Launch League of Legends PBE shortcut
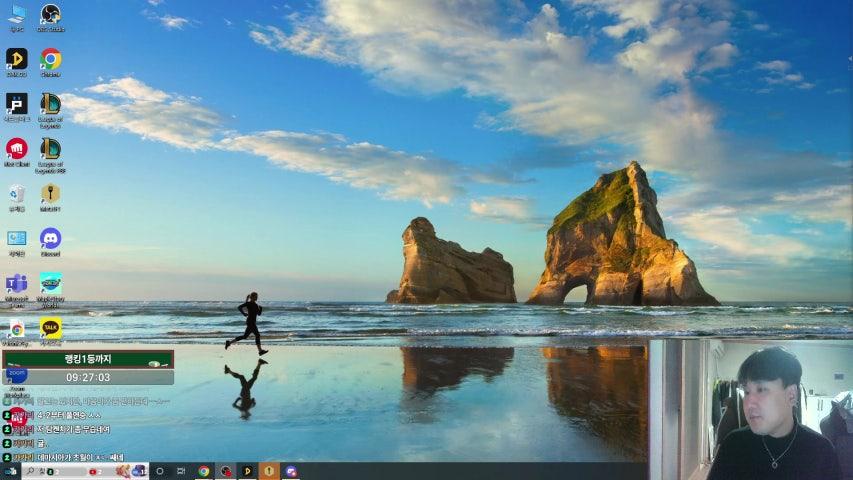 (51, 156)
